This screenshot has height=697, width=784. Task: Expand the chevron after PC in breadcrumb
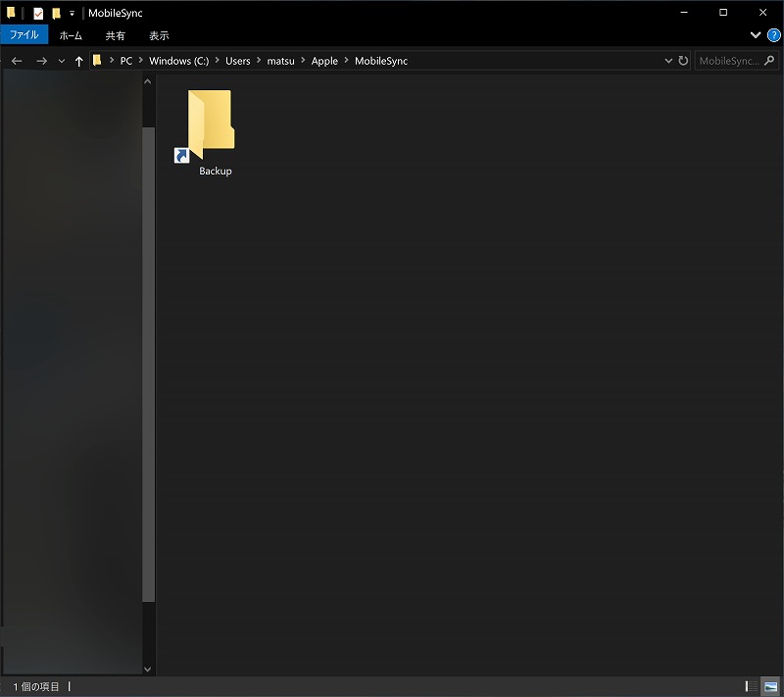[141, 61]
